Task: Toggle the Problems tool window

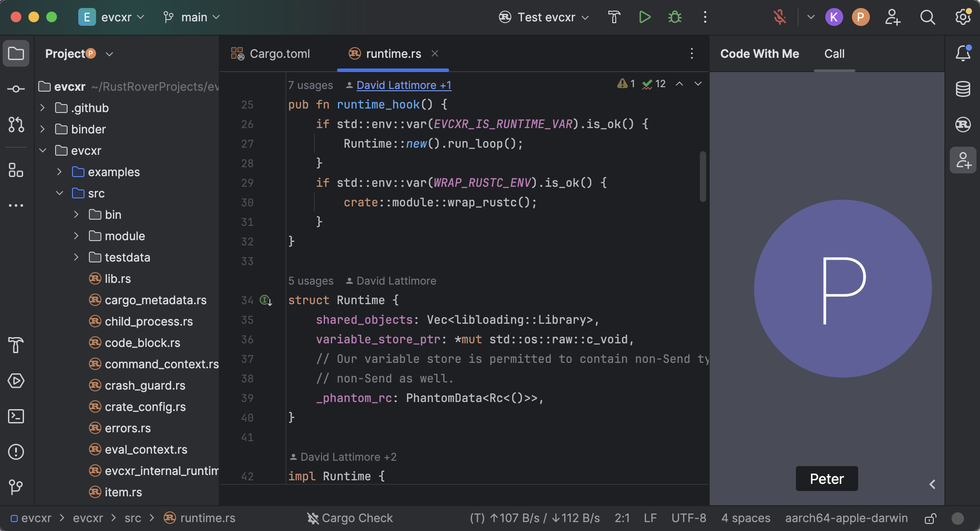Action: coord(16,452)
